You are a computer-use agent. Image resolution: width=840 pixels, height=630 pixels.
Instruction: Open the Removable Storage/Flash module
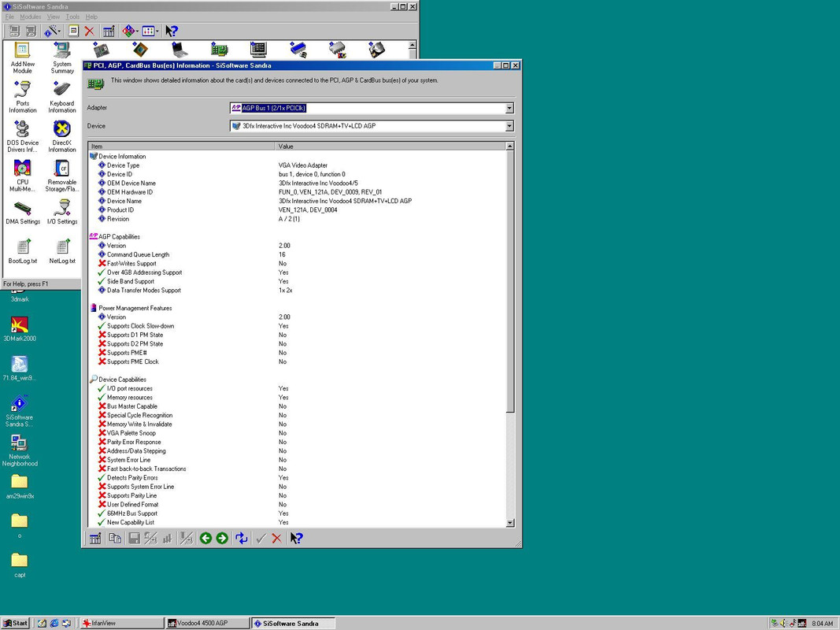[61, 176]
